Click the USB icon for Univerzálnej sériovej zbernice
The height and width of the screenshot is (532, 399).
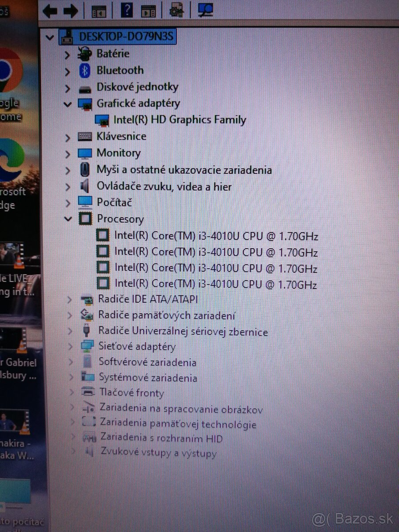pyautogui.click(x=87, y=331)
